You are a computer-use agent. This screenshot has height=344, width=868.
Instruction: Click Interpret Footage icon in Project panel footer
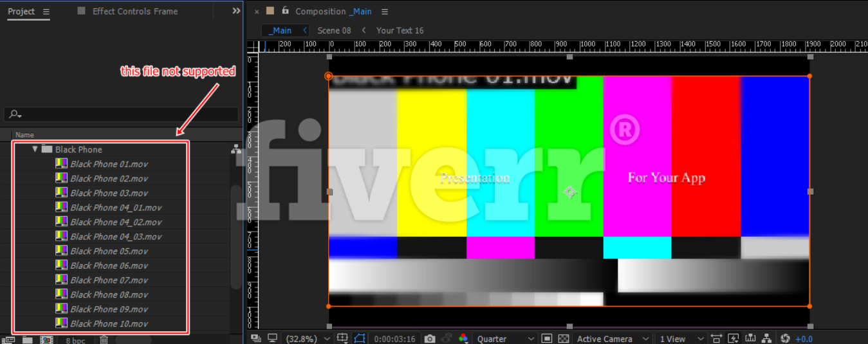point(9,339)
